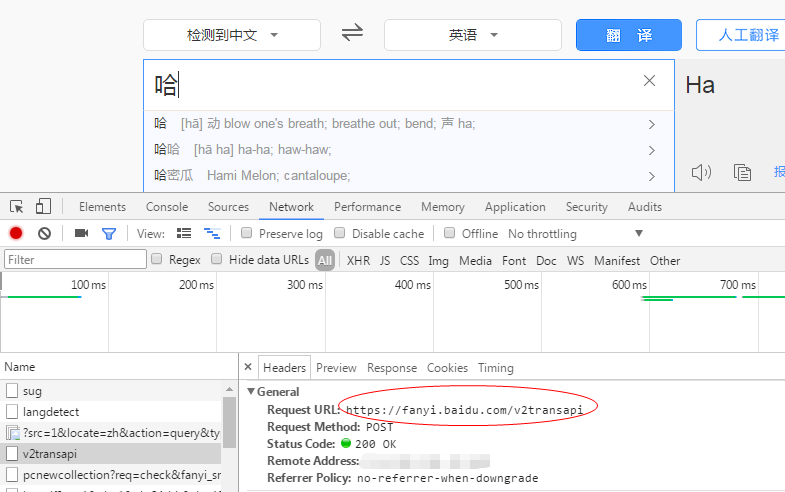Image resolution: width=785 pixels, height=492 pixels.
Task: Filter requests by Media
Action: pos(475,261)
